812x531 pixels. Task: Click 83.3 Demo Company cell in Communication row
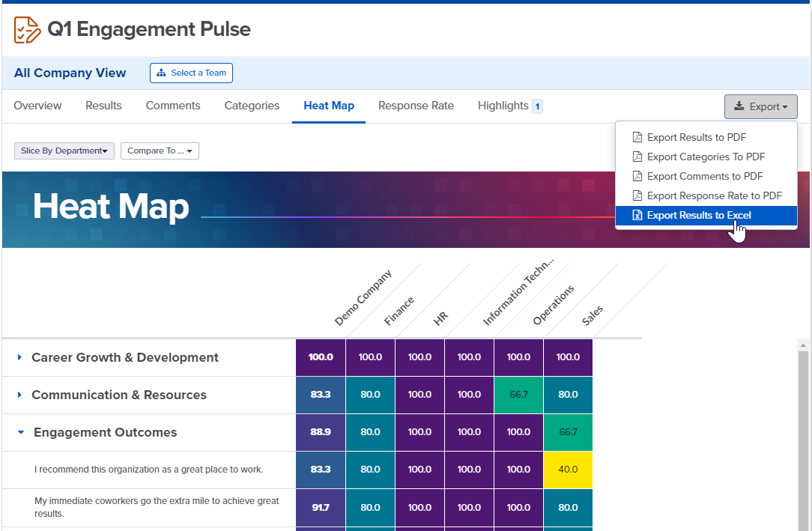(321, 395)
